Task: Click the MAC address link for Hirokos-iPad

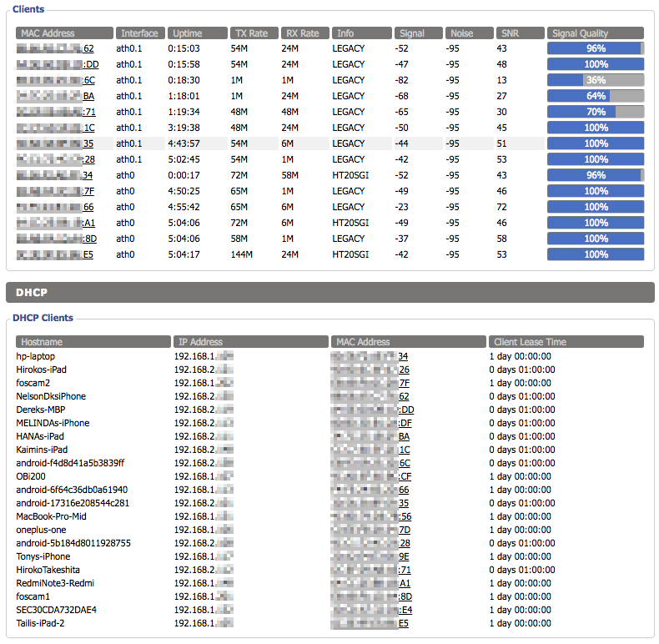Action: (x=369, y=370)
